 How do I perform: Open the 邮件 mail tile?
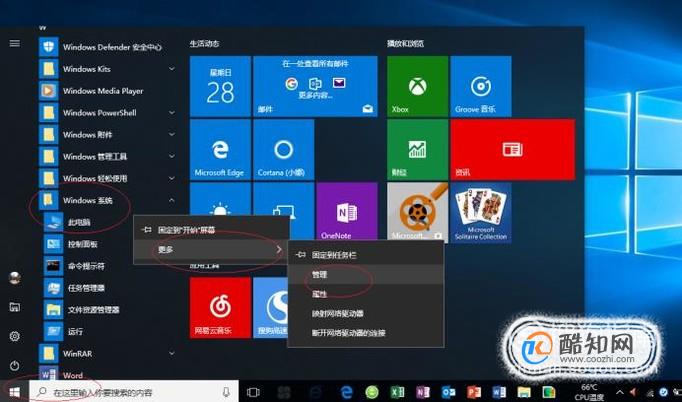pos(315,86)
